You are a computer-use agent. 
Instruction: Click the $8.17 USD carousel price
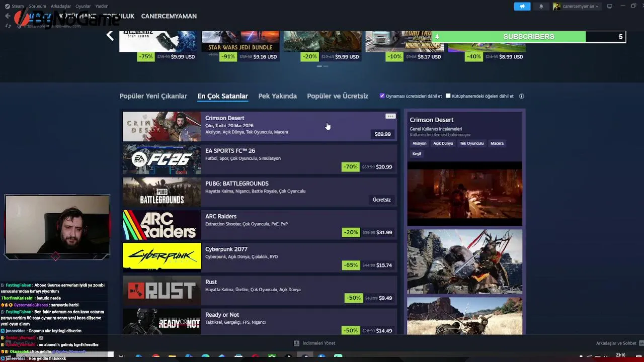coord(430,57)
